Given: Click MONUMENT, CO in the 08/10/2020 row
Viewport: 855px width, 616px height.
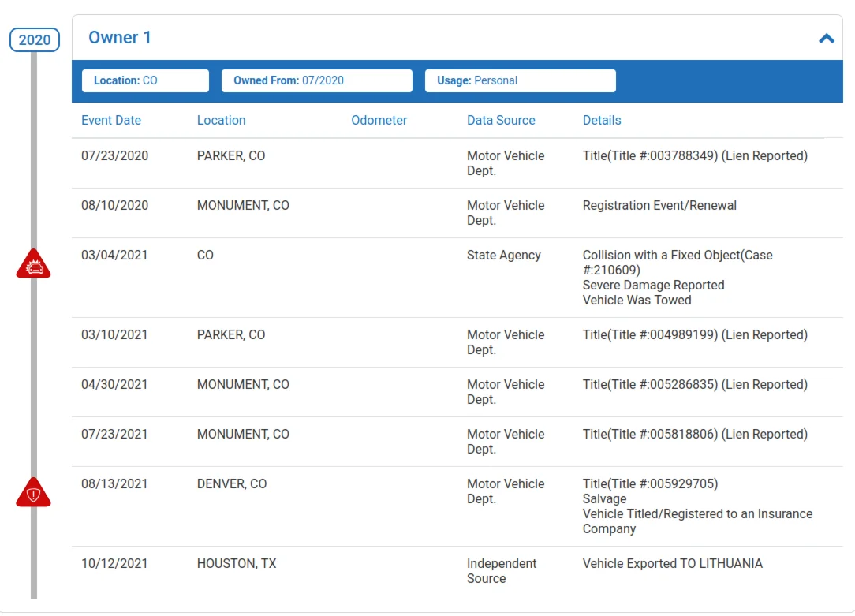Looking at the screenshot, I should pyautogui.click(x=243, y=206).
